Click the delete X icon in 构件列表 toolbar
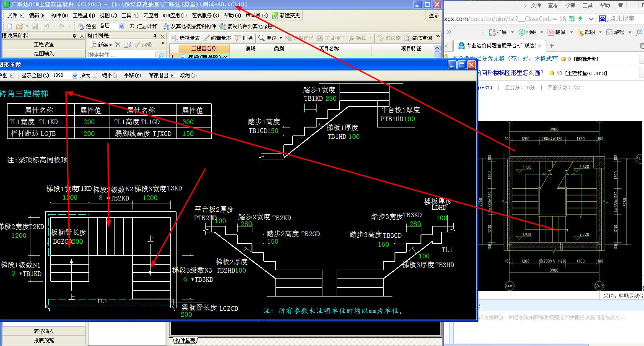This screenshot has height=346, width=644. click(118, 44)
